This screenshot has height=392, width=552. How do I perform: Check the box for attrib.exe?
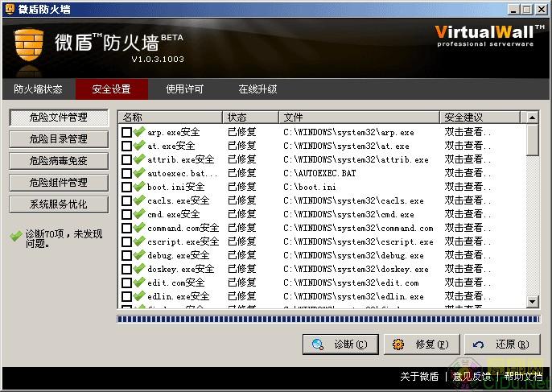point(126,160)
